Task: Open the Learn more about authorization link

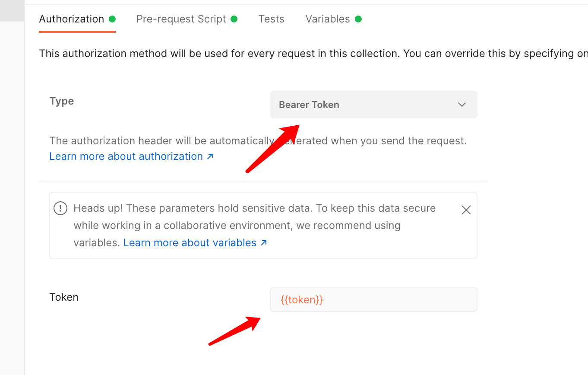Action: (x=126, y=156)
